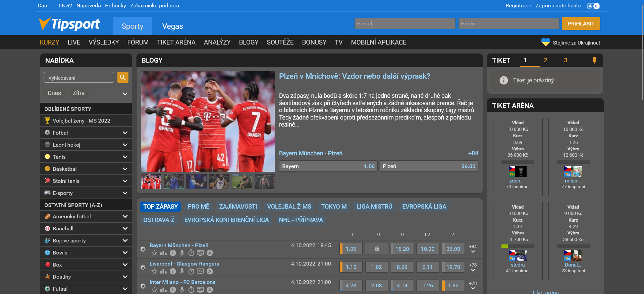The height and width of the screenshot is (294, 644).
Task: Switch to ticket tab 2
Action: [x=545, y=60]
